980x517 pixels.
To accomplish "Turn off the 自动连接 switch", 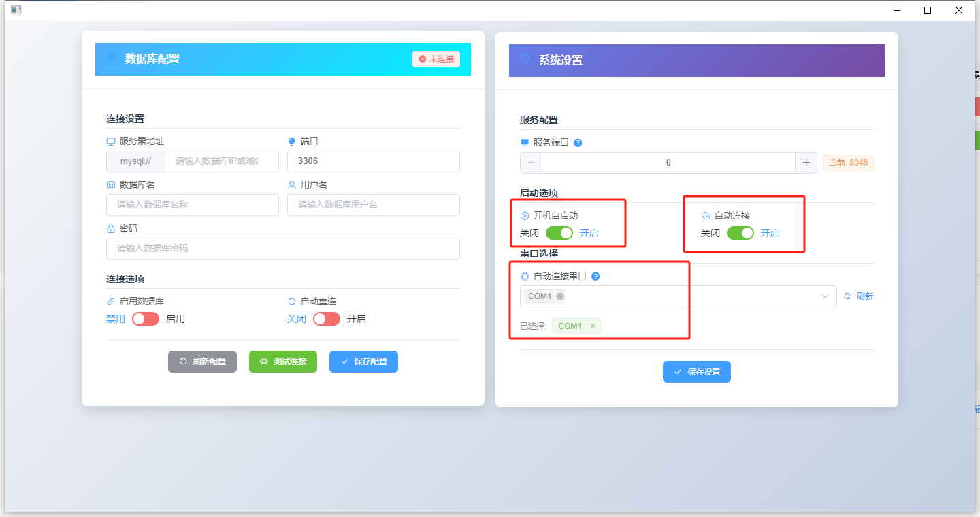I will [740, 233].
